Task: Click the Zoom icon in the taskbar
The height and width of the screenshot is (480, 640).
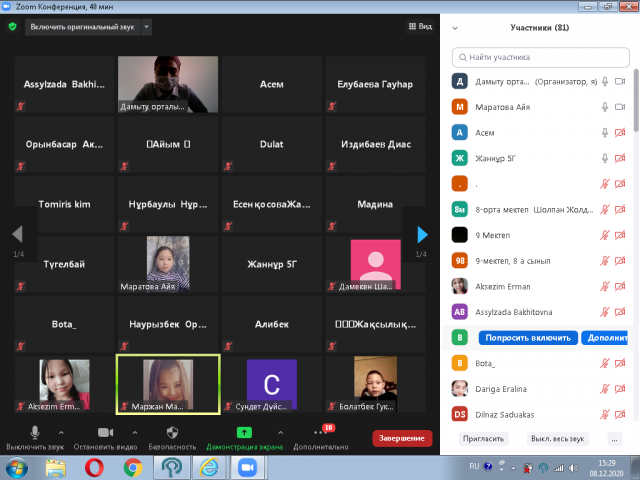Action: 247,467
